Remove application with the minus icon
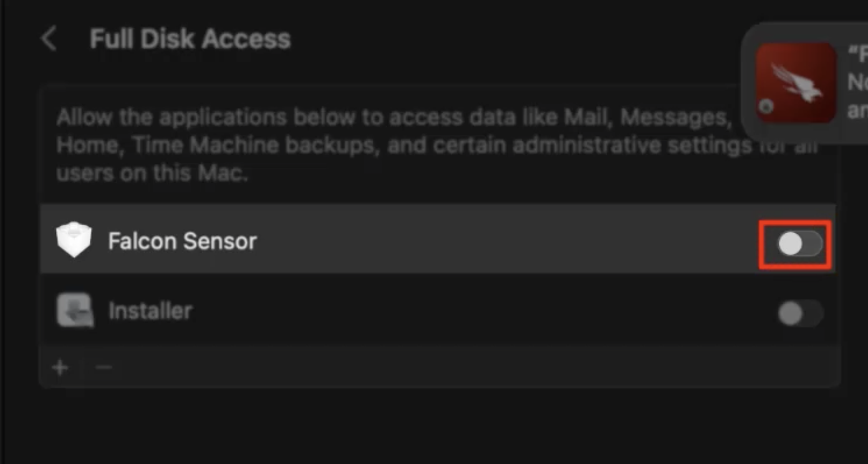The height and width of the screenshot is (464, 868). pyautogui.click(x=104, y=367)
